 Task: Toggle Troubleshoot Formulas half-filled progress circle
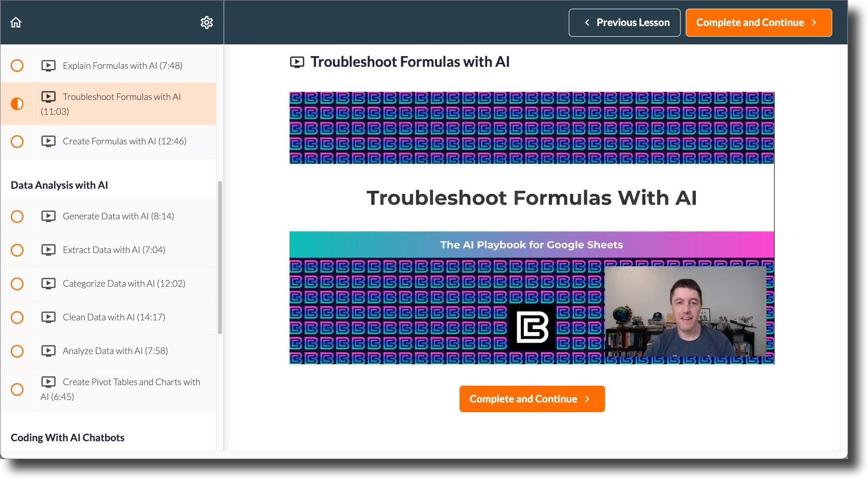click(x=17, y=104)
